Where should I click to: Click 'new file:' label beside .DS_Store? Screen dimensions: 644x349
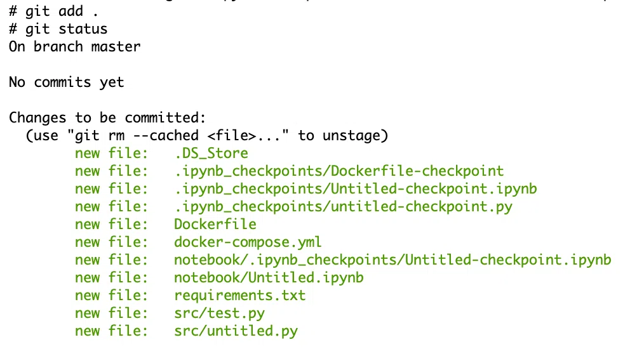tap(111, 154)
